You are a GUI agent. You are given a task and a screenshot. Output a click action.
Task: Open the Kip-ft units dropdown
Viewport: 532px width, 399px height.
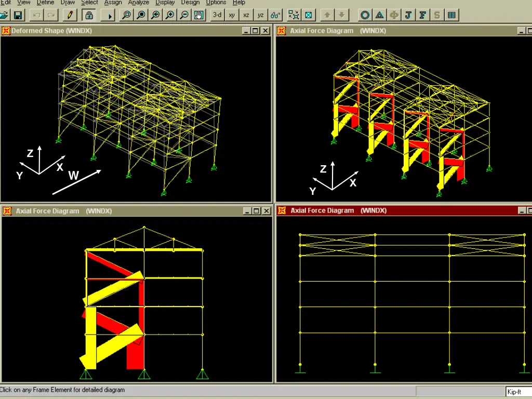[x=518, y=392]
